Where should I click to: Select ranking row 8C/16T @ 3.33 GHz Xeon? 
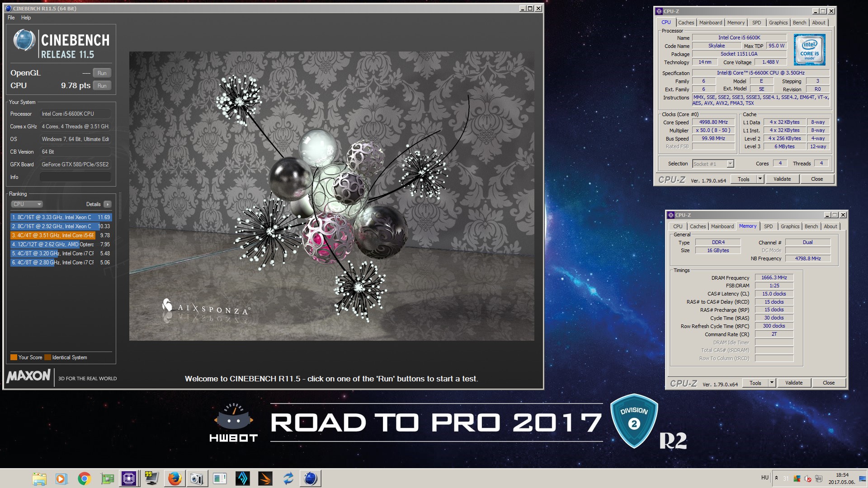61,217
